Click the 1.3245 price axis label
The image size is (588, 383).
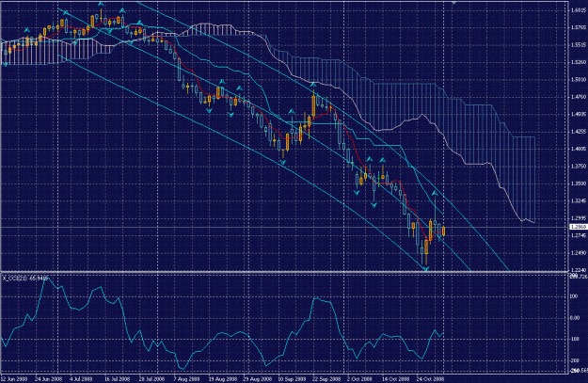coord(579,200)
